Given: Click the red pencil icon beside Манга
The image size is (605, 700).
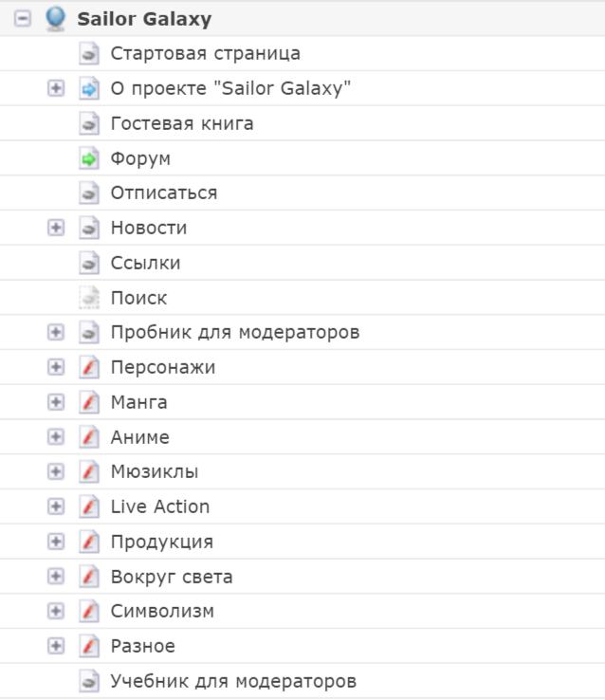Looking at the screenshot, I should (x=89, y=402).
